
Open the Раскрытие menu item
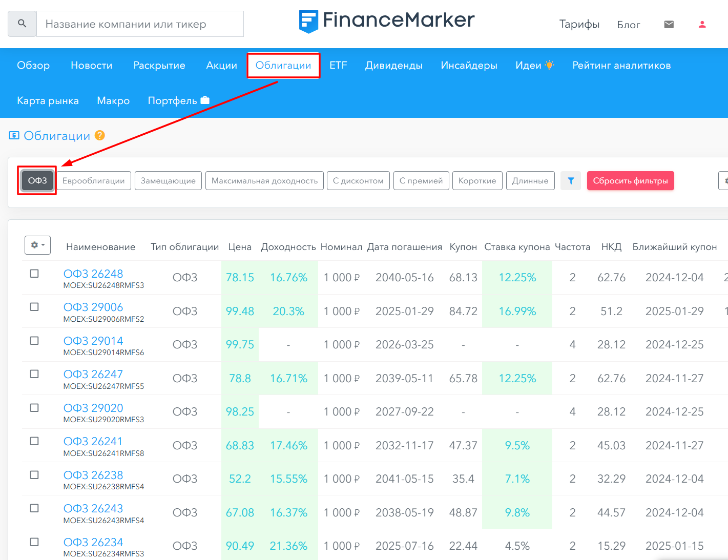point(159,65)
